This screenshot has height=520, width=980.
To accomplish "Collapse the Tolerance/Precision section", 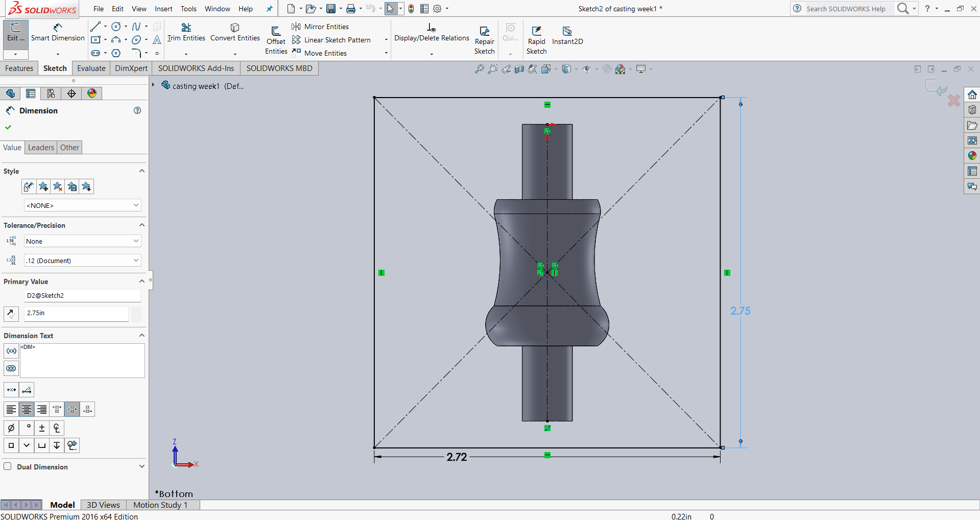I will pyautogui.click(x=142, y=225).
